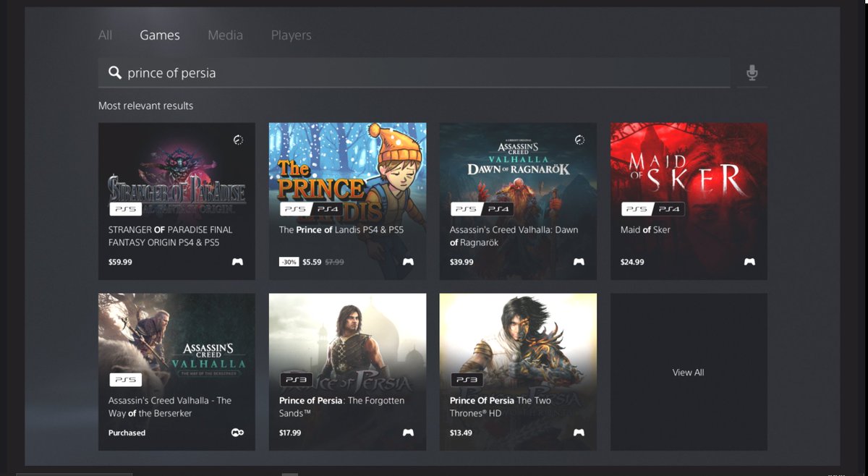Click the controller icon on Prince of Landis card
The image size is (868, 476).
(x=408, y=262)
